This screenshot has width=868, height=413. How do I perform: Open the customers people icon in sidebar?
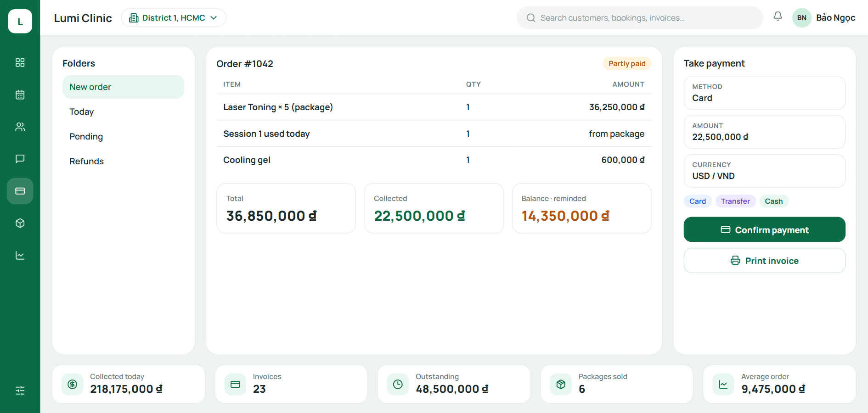pos(20,127)
